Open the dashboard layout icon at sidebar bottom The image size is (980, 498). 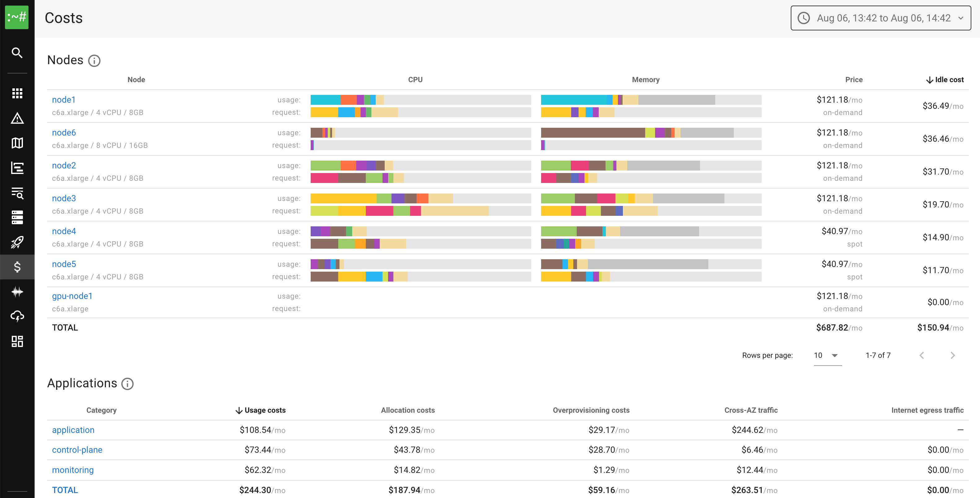[x=17, y=341]
